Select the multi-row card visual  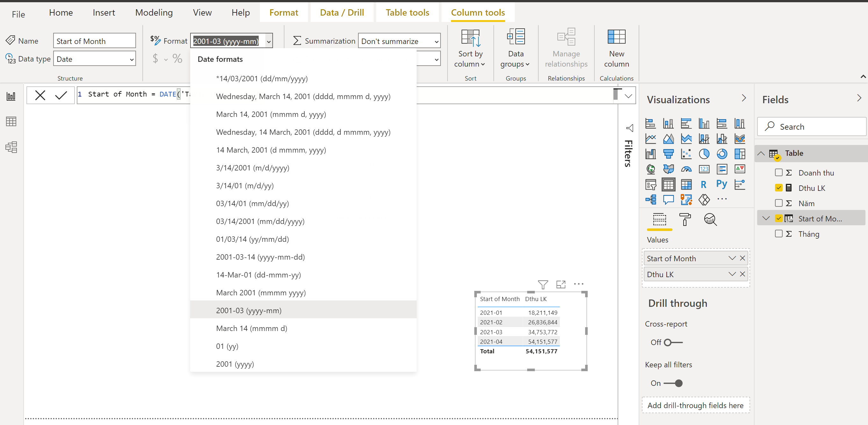click(x=722, y=169)
